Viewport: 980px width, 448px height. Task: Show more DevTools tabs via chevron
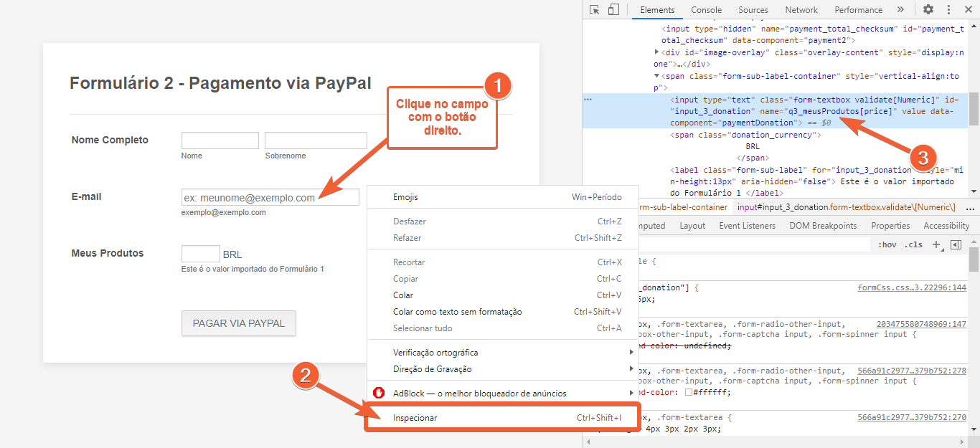pos(900,10)
